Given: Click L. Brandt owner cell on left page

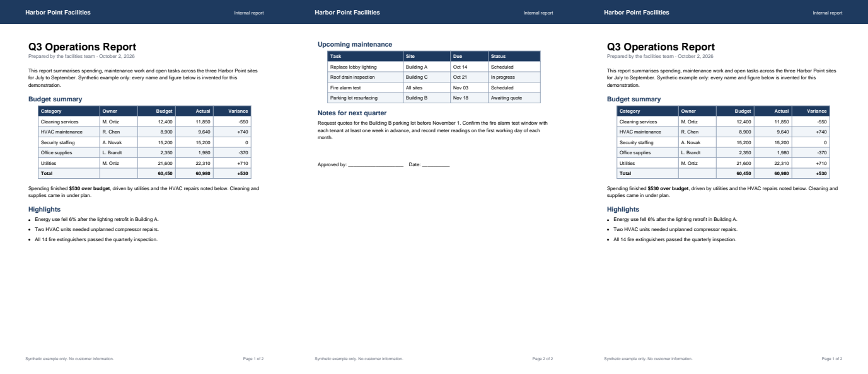Looking at the screenshot, I should [x=119, y=152].
